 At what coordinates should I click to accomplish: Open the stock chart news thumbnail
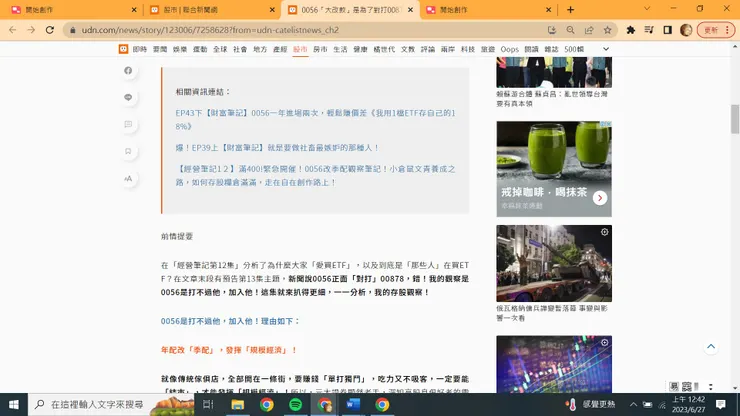[x=554, y=364]
